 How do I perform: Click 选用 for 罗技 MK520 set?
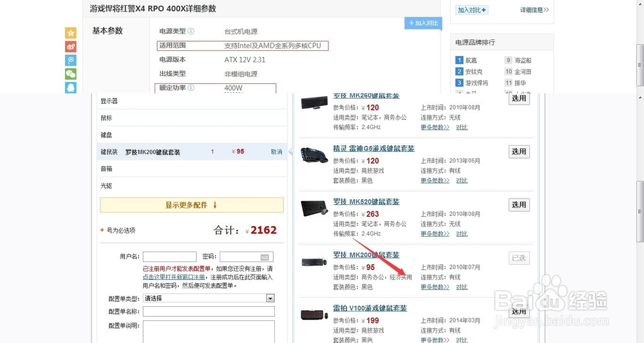point(519,205)
